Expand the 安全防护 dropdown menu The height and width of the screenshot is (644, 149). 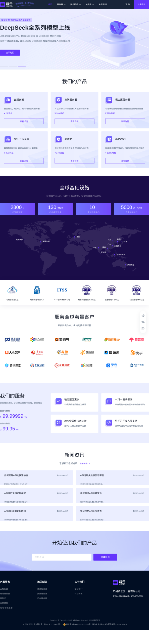(75, 5)
